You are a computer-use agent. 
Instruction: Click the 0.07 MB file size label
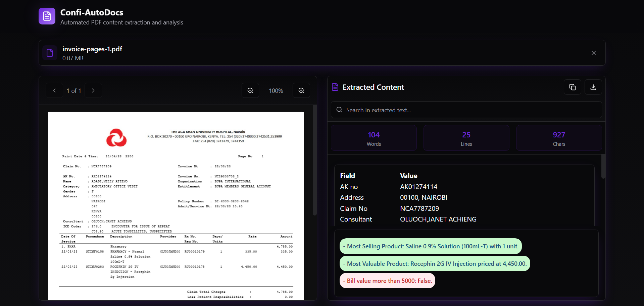point(73,58)
